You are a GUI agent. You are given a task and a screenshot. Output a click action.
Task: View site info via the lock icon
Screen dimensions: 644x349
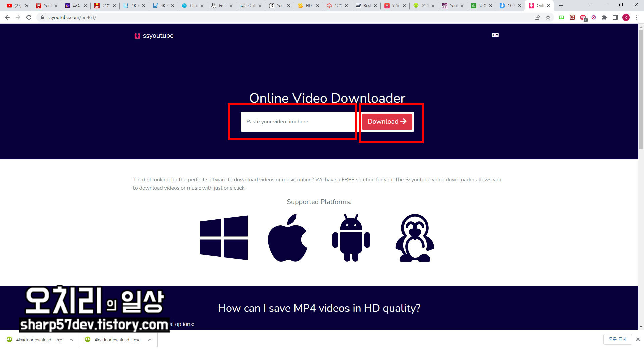click(42, 17)
